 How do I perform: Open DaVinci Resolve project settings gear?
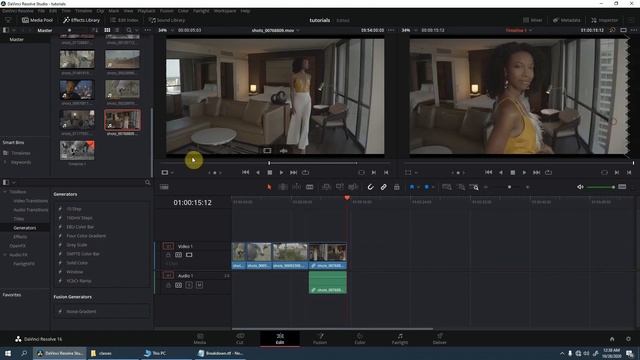[628, 339]
